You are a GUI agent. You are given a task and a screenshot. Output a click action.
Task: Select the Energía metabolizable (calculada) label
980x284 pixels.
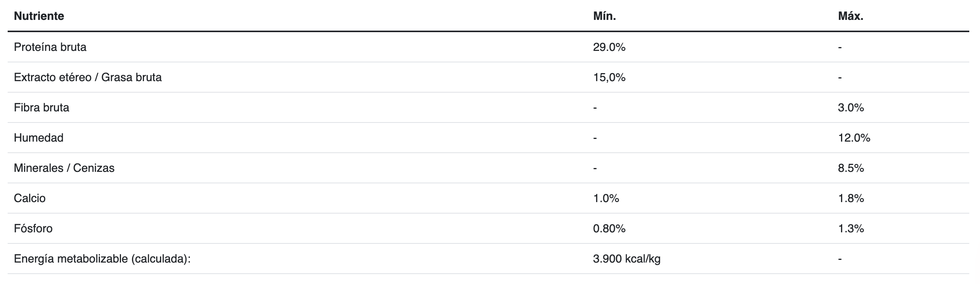[102, 259]
